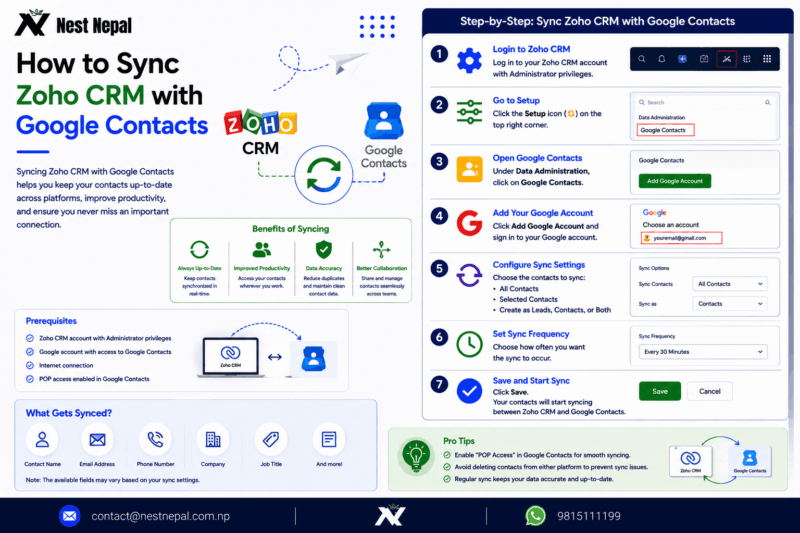Viewport: 800px width, 533px height.
Task: Click the 'Go to Setup' step heading
Action: 516,100
